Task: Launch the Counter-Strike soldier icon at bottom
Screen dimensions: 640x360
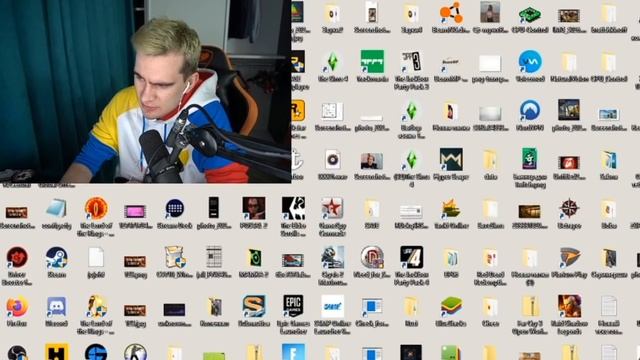Action: (x=135, y=352)
